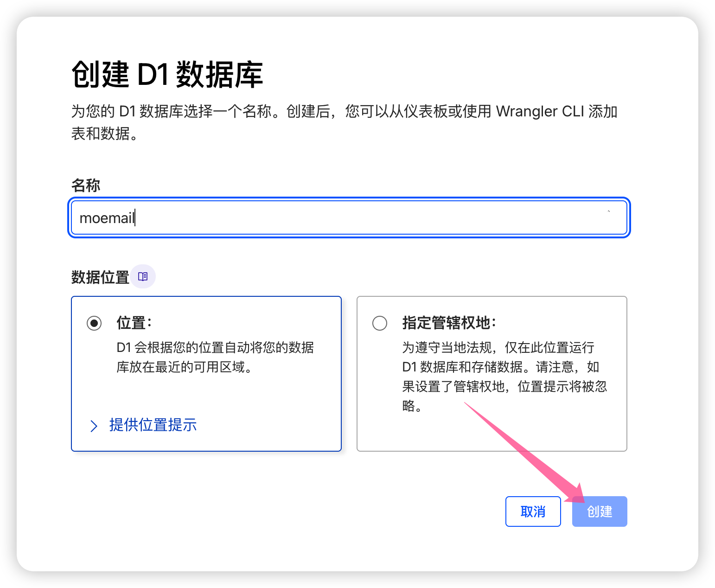Click the 位置: heading in left card

point(134,323)
